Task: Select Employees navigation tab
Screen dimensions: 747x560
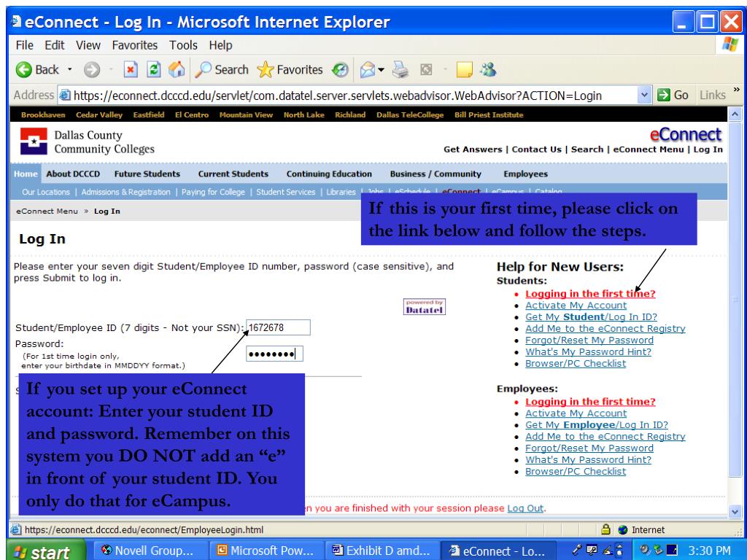Action: (525, 174)
